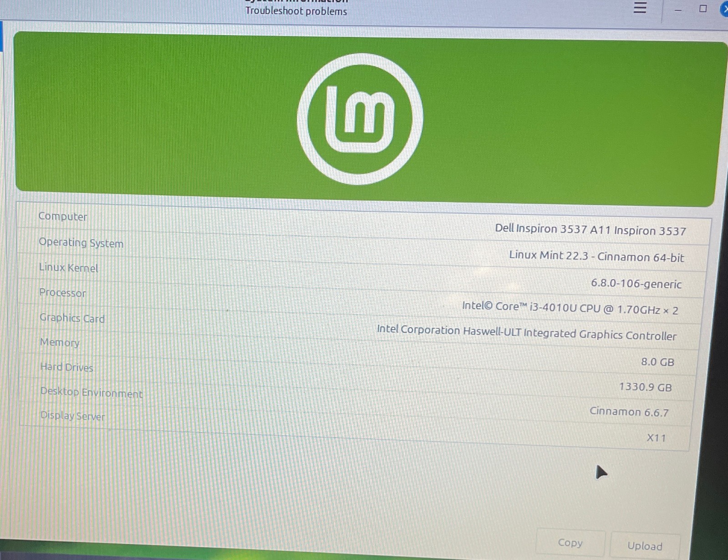Image resolution: width=728 pixels, height=560 pixels.
Task: Select the Hard Drives row label
Action: [x=66, y=367]
